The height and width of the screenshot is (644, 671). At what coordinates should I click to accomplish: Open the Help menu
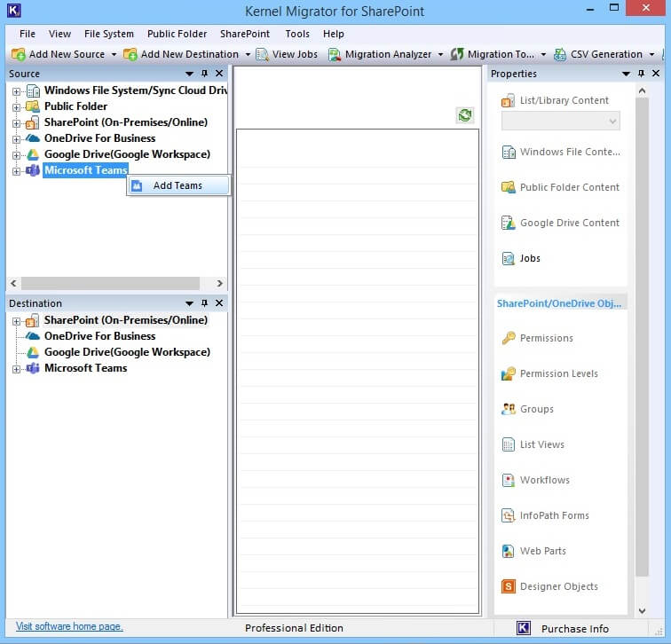tap(334, 34)
